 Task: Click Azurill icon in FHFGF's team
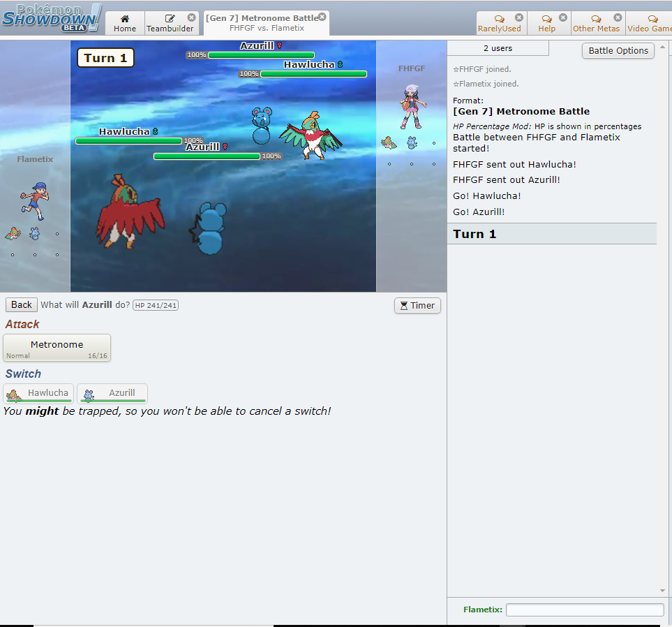pyautogui.click(x=412, y=142)
